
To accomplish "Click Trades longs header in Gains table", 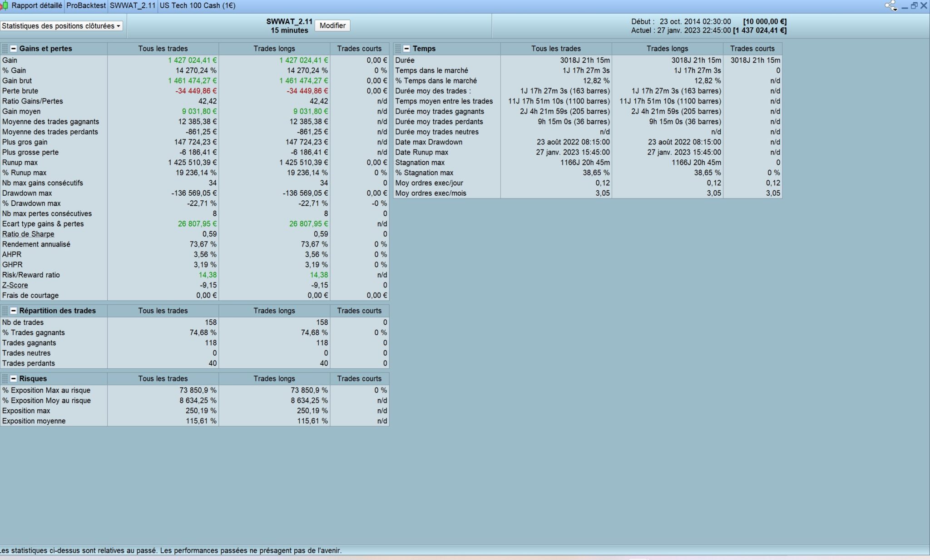I will [274, 49].
